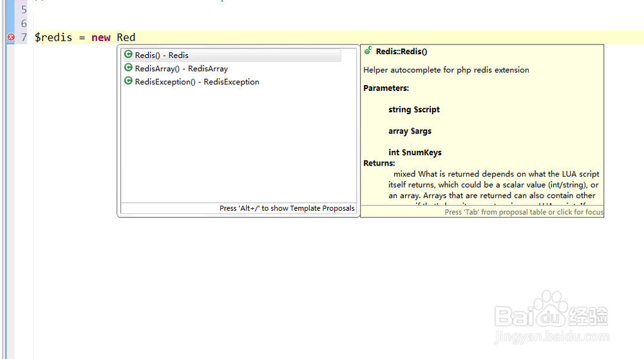Select the RedisException() - RedisException proposal

tap(232, 81)
